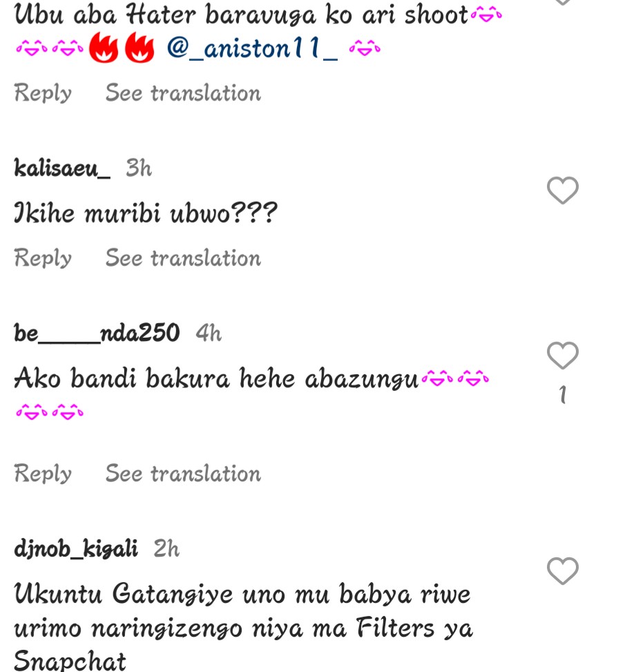Image resolution: width=625 pixels, height=672 pixels.
Task: Open djnob_kigali profile
Action: coord(76,548)
